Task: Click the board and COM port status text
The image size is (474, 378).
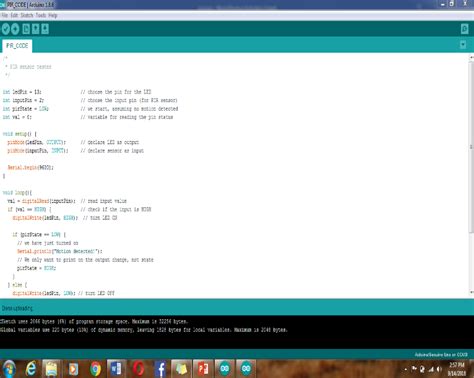Action: click(441, 355)
